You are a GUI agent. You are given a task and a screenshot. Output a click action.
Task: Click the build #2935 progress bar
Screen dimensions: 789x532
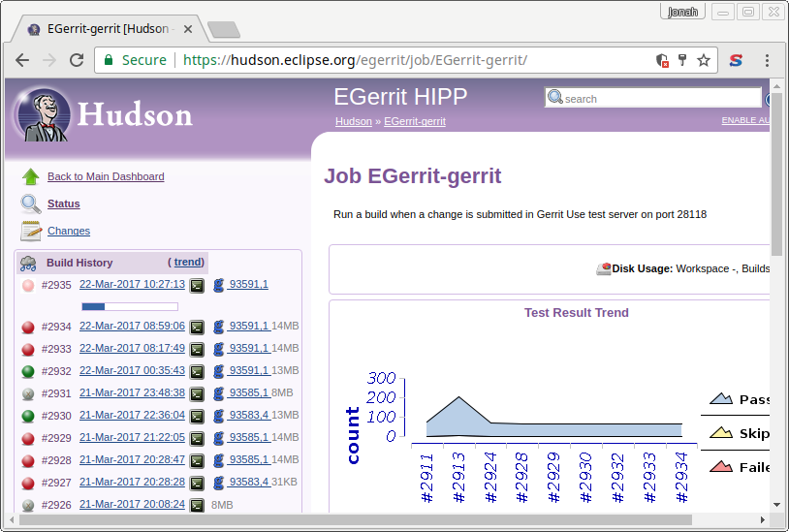click(x=130, y=307)
